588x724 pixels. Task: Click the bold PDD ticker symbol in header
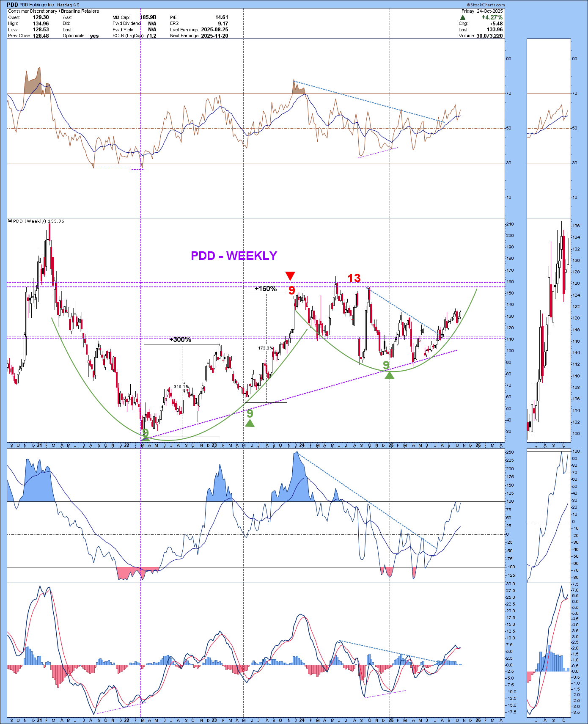pyautogui.click(x=12, y=5)
